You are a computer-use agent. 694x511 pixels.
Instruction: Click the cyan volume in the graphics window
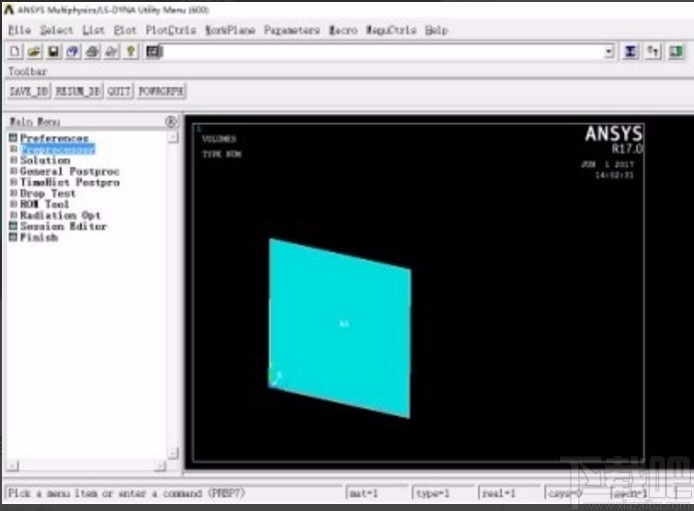pyautogui.click(x=339, y=328)
